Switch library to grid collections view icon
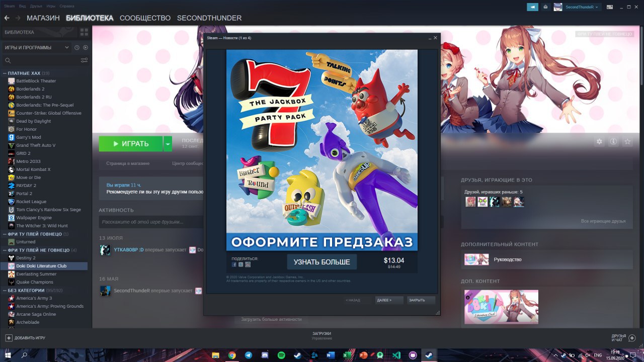 pyautogui.click(x=84, y=32)
